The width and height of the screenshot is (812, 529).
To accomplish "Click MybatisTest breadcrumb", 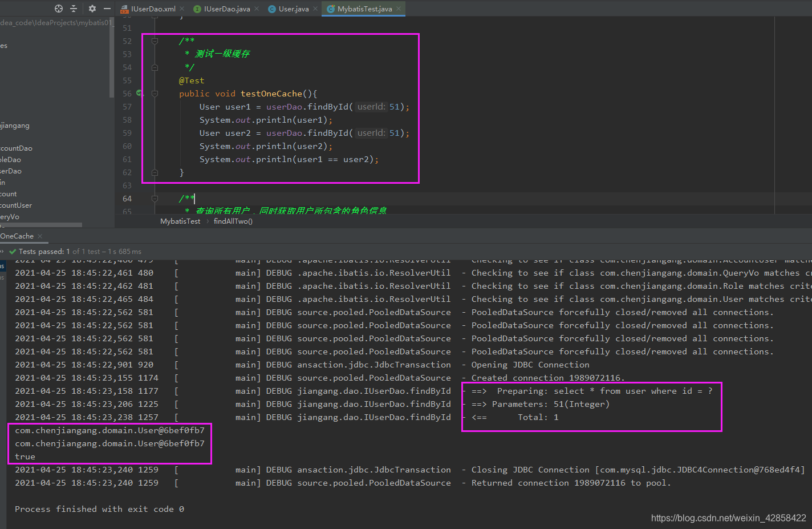I will [180, 221].
